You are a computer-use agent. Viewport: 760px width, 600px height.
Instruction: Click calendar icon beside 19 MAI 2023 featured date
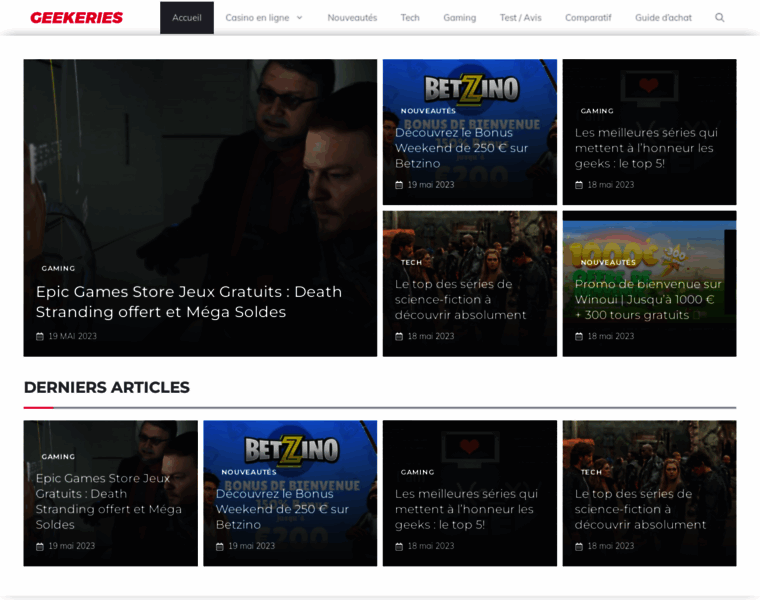(x=40, y=336)
